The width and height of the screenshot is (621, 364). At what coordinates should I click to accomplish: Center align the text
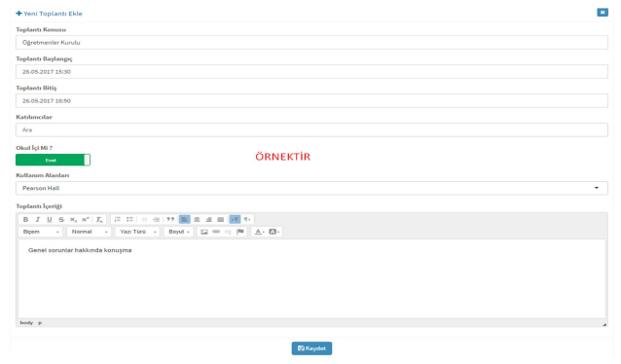[197, 219]
